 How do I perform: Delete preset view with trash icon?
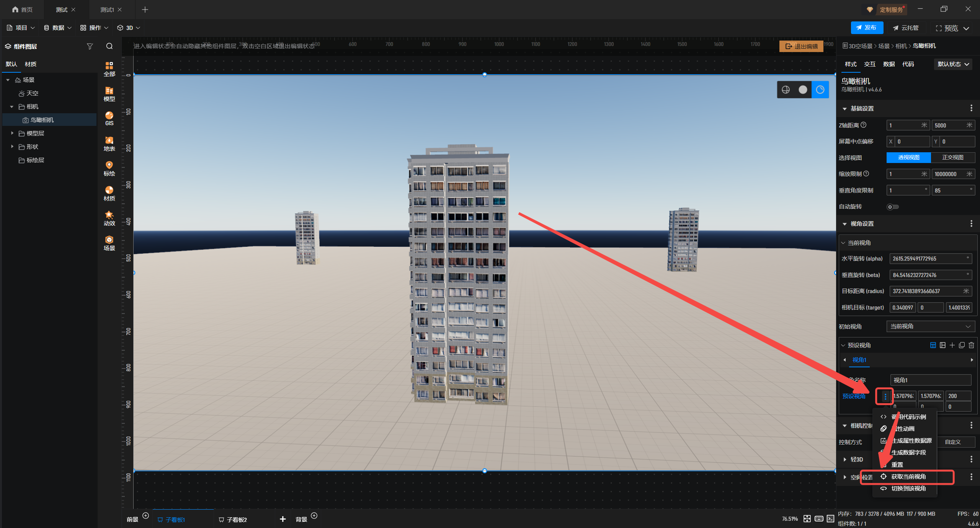click(971, 345)
